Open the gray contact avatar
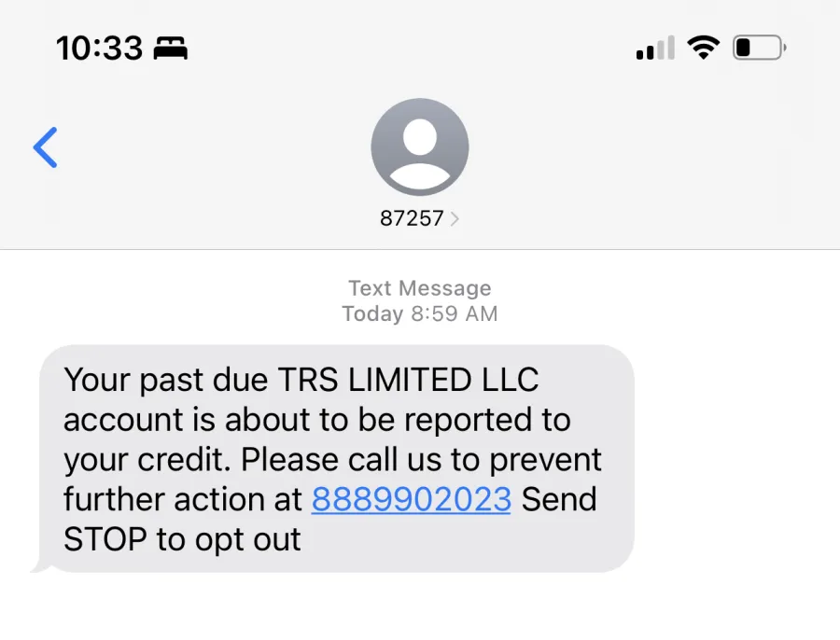Image resolution: width=840 pixels, height=640 pixels. 419,146
